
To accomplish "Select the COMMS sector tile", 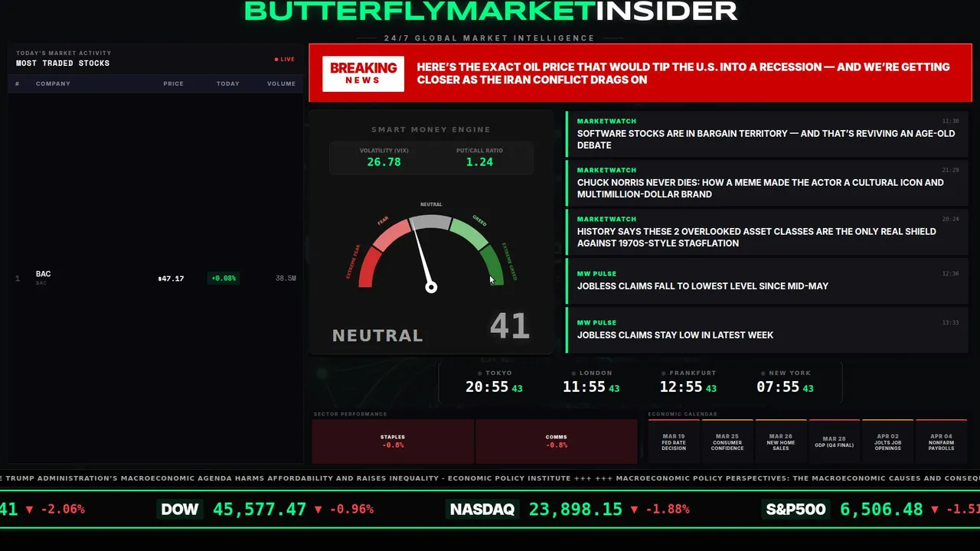I will click(x=557, y=442).
